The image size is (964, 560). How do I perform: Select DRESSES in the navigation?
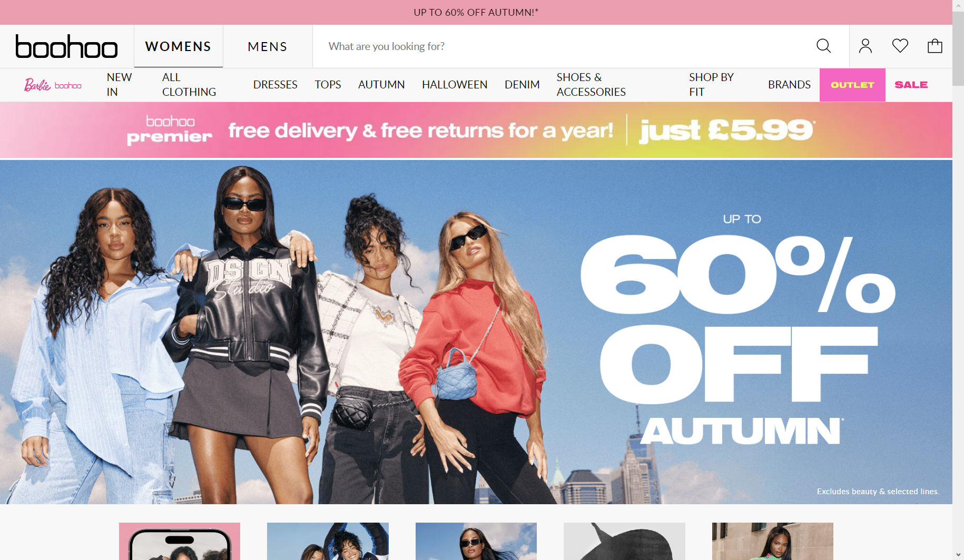click(275, 85)
